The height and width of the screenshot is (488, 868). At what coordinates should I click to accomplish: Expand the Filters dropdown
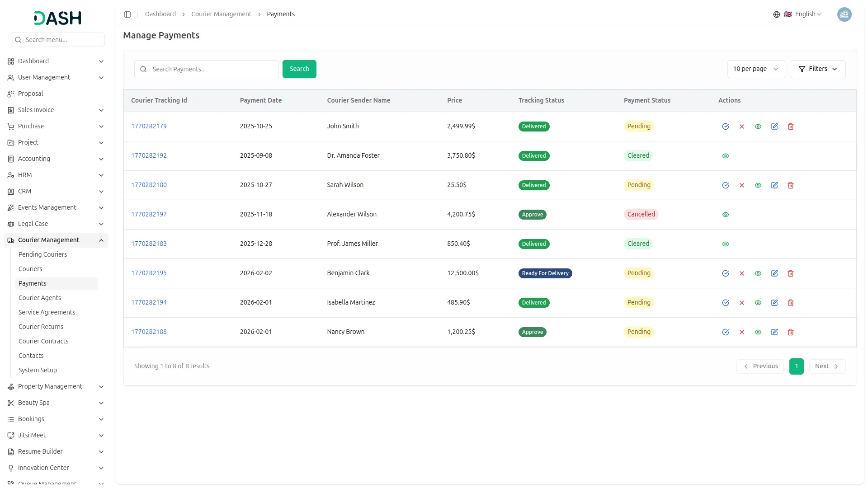click(x=818, y=69)
